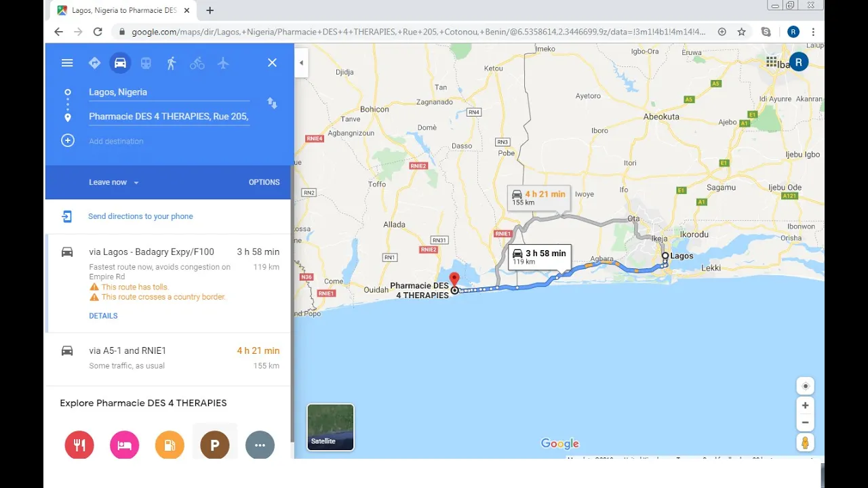The height and width of the screenshot is (488, 868).
Task: Click the browser address bar URL
Action: (x=418, y=32)
